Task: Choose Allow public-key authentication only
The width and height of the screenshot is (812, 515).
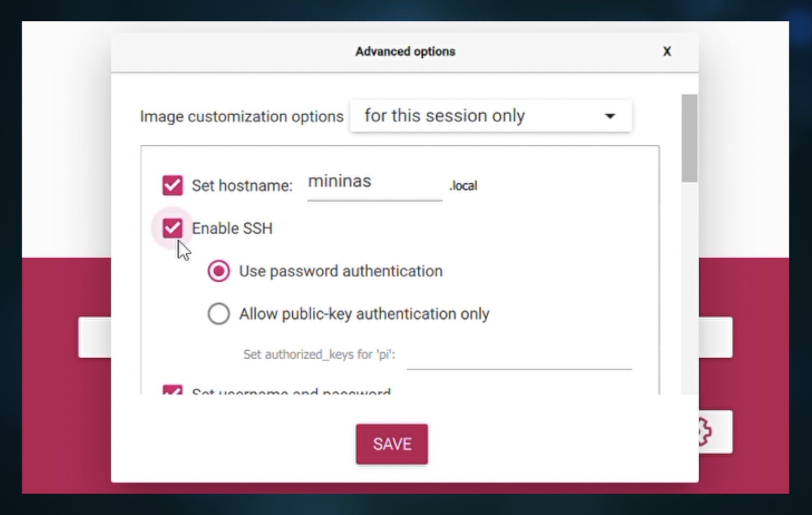Action: pos(219,314)
